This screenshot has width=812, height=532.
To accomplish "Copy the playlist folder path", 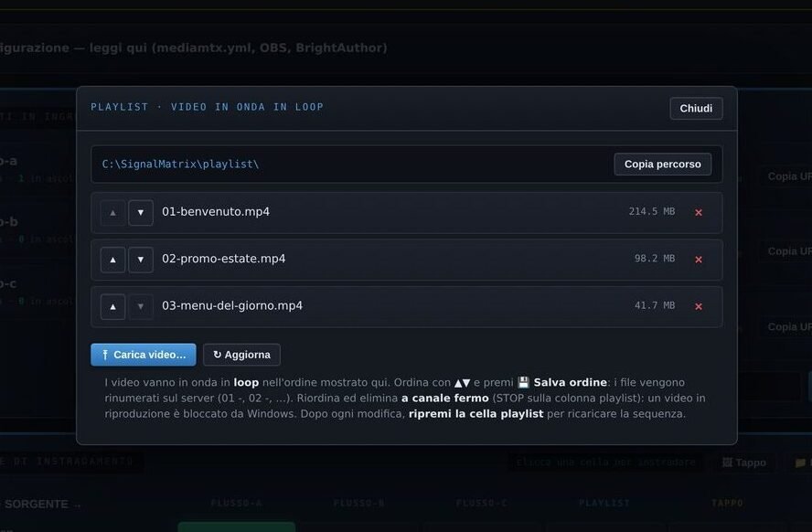I will pyautogui.click(x=662, y=164).
